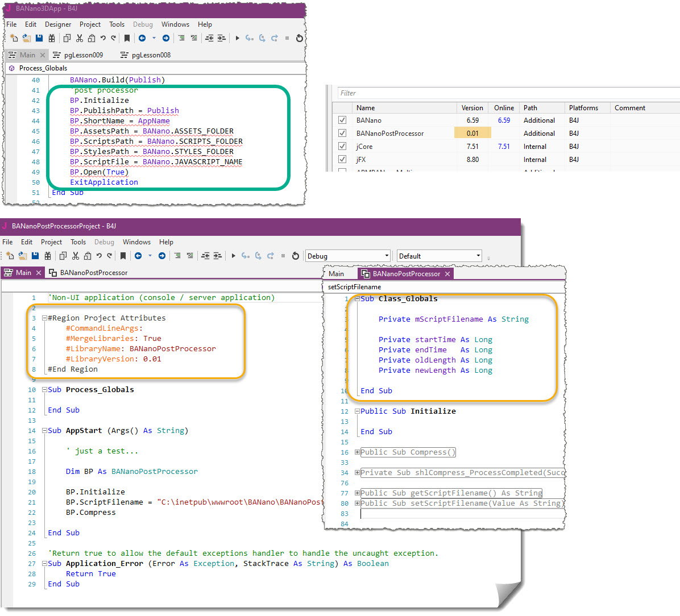Close the BANanoPostProcessor tab in overlay panel

pyautogui.click(x=447, y=274)
